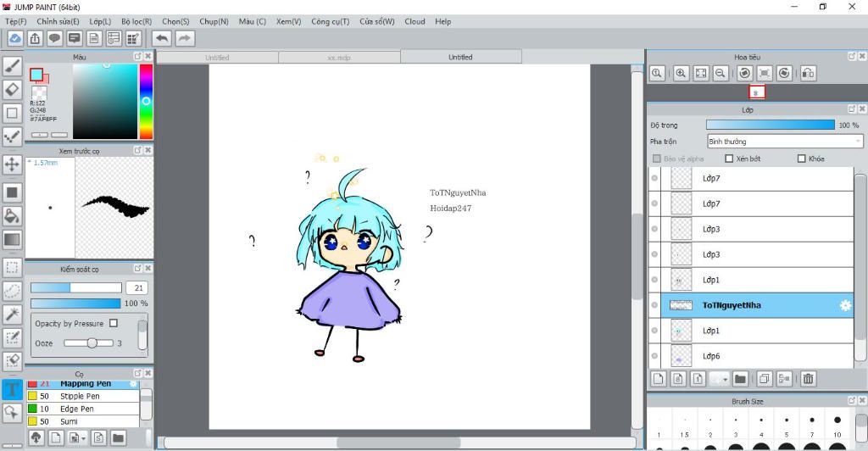
Task: Toggle Bảo vệ alpha checkbox
Action: coord(657,159)
